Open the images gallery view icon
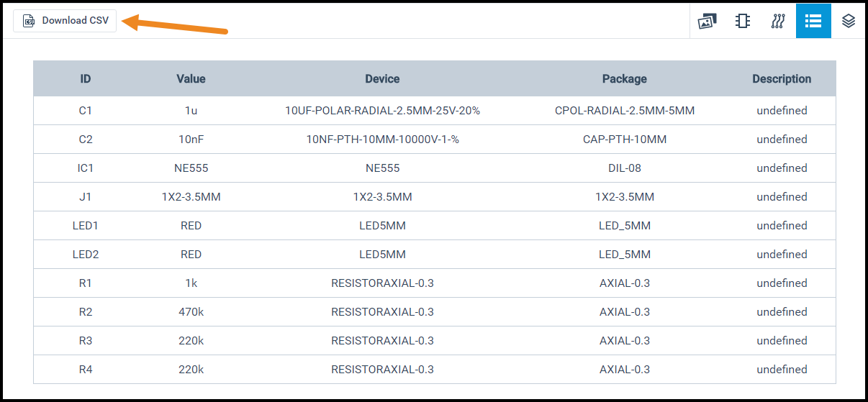 pyautogui.click(x=707, y=21)
